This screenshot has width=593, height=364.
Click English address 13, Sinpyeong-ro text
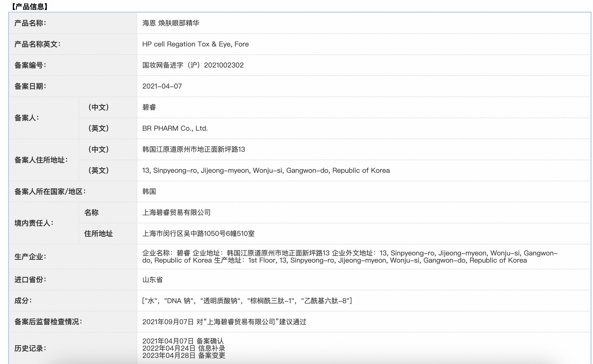[266, 170]
